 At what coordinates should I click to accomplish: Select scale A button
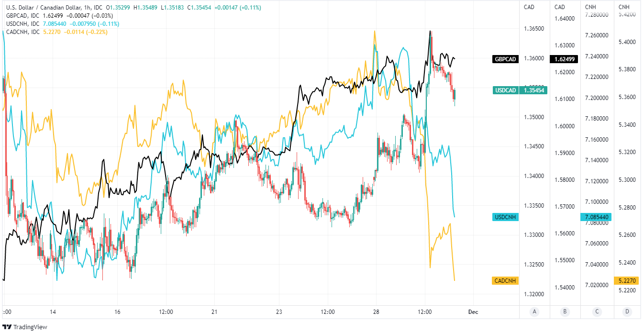(534, 312)
